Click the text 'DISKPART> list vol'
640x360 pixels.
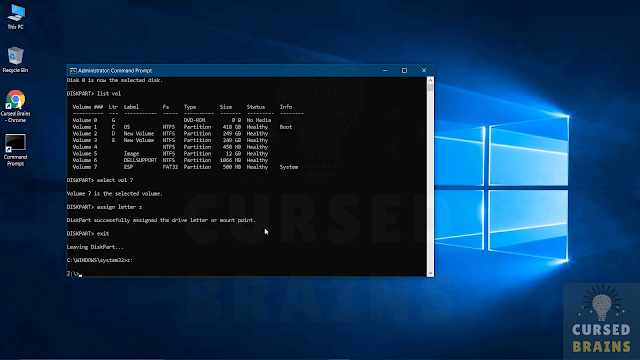click(94, 93)
